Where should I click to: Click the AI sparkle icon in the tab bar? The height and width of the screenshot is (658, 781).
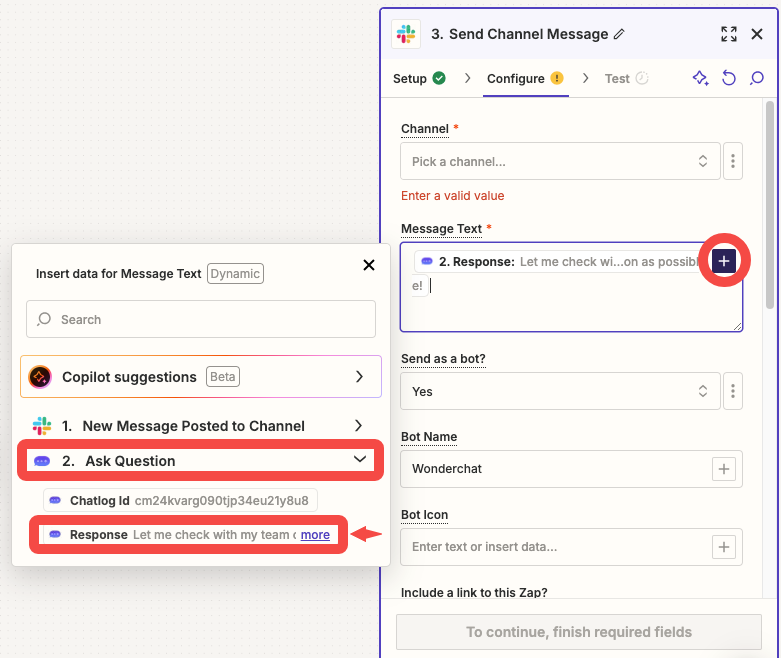coord(700,78)
